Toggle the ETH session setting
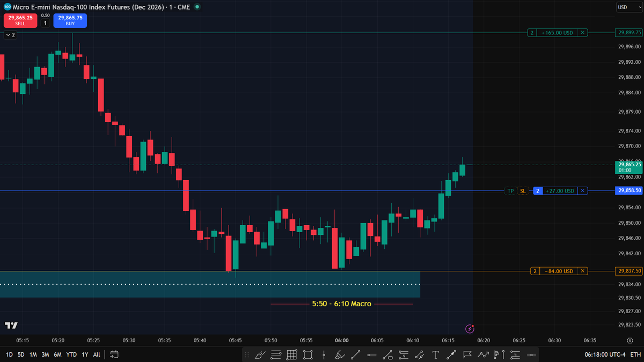This screenshot has height=362, width=644. pyautogui.click(x=635, y=354)
